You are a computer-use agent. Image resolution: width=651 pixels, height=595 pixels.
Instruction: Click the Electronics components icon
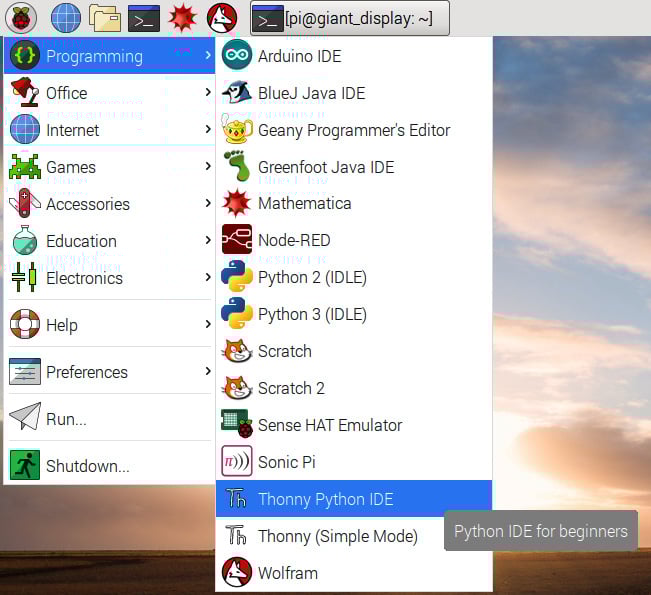coord(24,277)
